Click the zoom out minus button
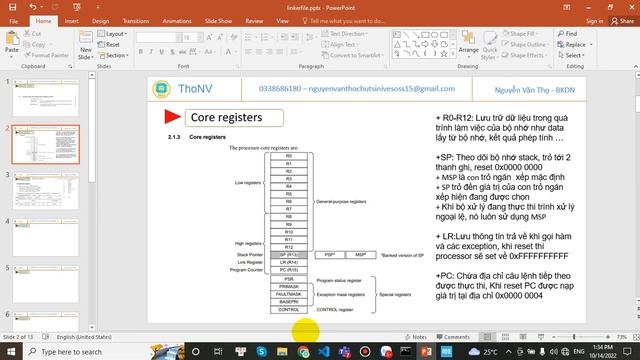 coord(554,337)
